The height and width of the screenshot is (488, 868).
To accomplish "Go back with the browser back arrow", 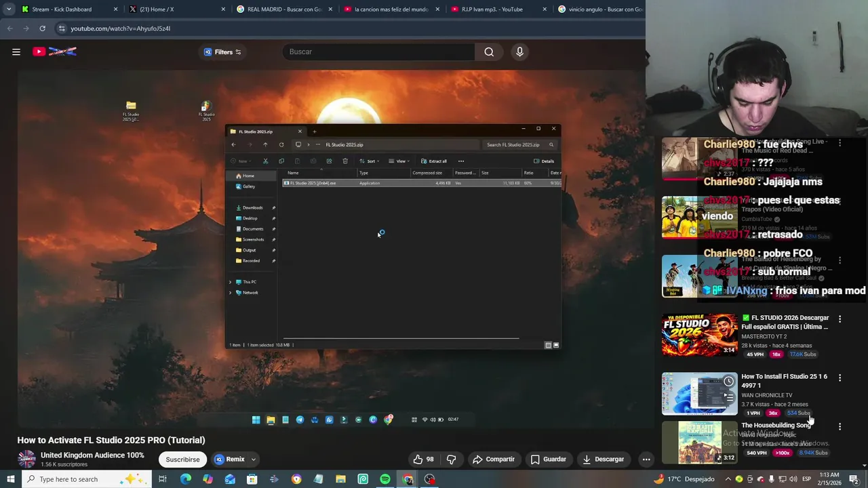I will click(9, 28).
